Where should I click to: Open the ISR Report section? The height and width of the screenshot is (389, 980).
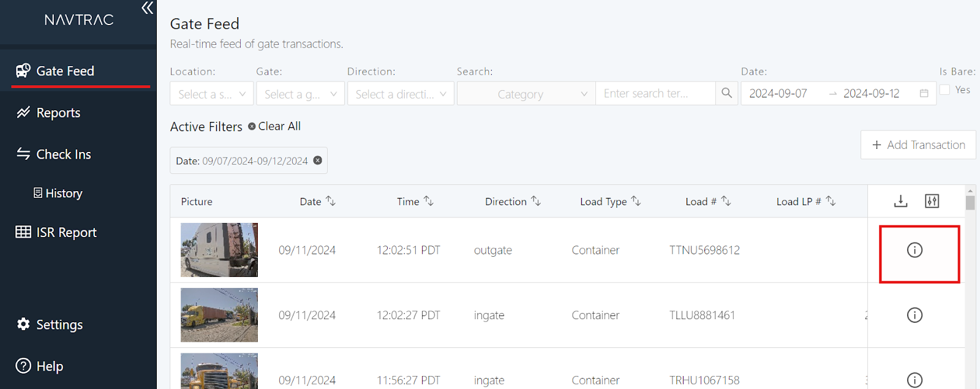(x=64, y=232)
